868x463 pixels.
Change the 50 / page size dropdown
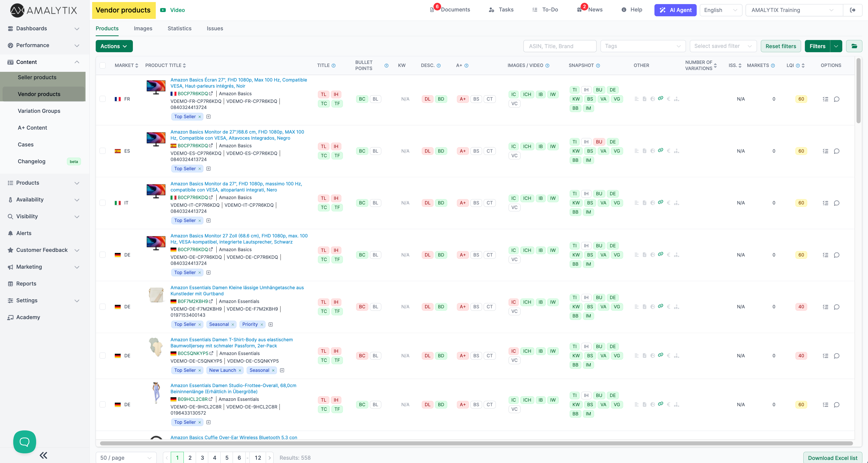126,458
